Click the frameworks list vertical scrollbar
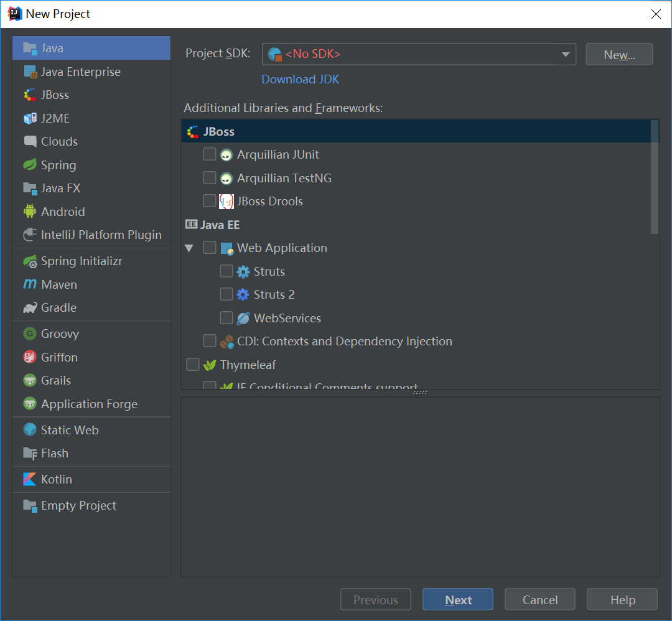The height and width of the screenshot is (621, 672). tap(655, 177)
